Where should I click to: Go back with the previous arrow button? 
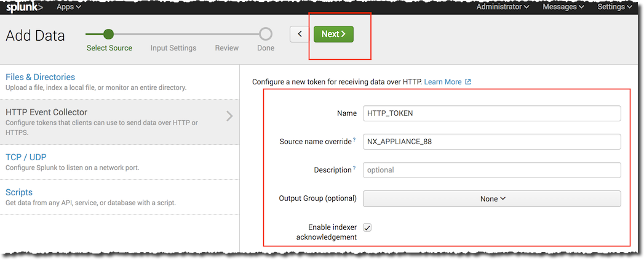click(300, 34)
